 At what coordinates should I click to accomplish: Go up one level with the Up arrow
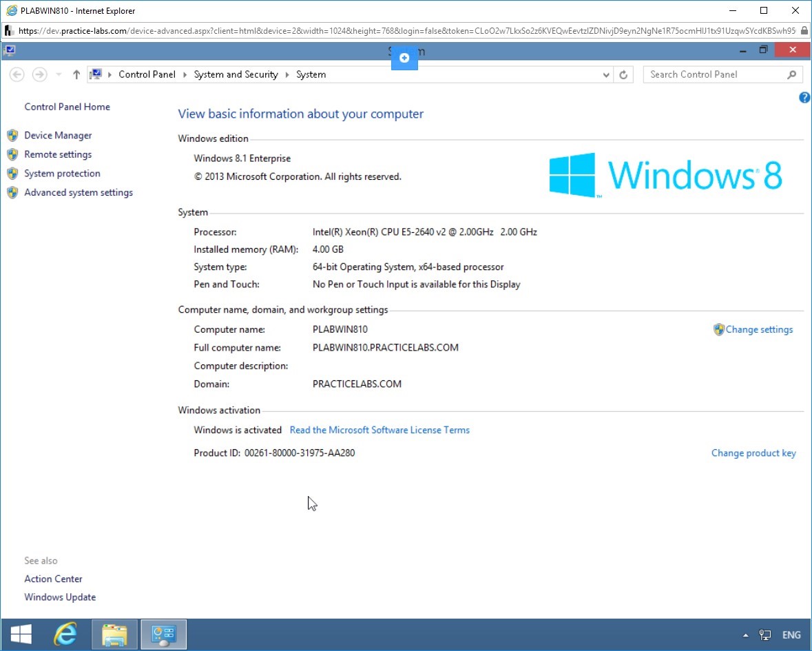76,74
